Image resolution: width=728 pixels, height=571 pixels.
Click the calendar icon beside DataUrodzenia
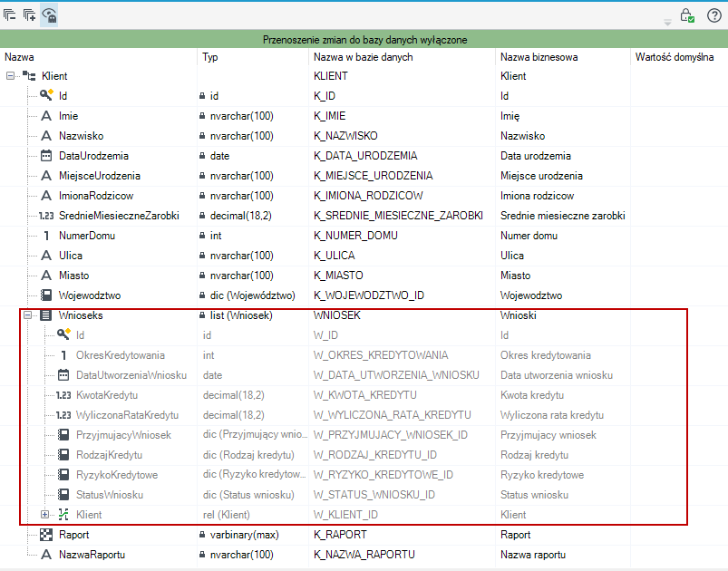(46, 156)
